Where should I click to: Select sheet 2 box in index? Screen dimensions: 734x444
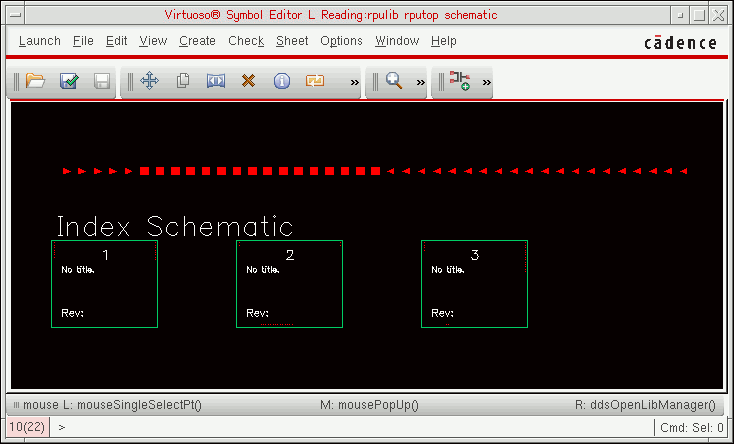pyautogui.click(x=289, y=284)
